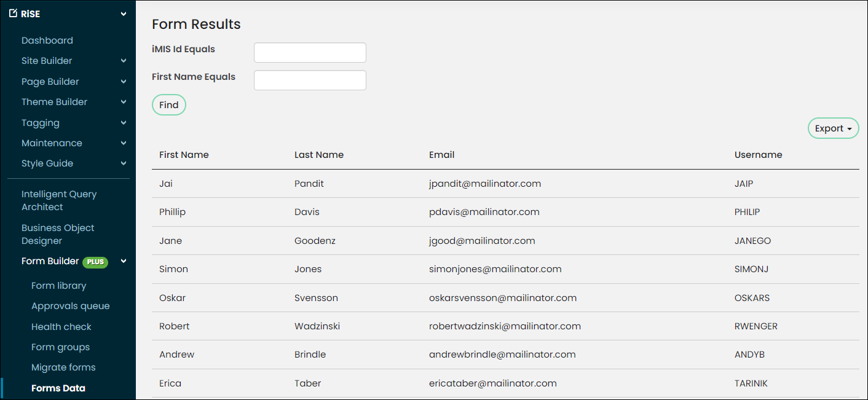Focus the iMIS Id Equals field
Viewport: 868px width, 400px height.
(x=310, y=52)
